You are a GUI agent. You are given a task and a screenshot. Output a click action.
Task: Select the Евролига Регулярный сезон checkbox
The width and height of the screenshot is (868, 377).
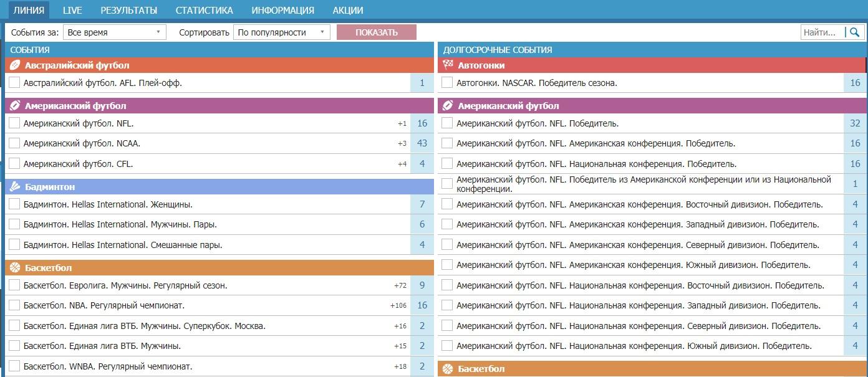coord(14,285)
